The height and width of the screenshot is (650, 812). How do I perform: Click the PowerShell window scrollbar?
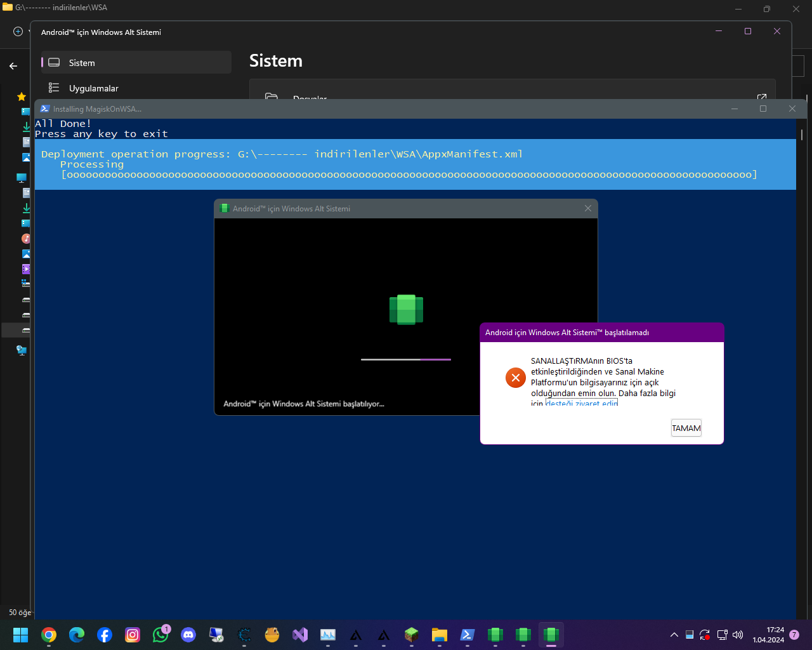(802, 135)
